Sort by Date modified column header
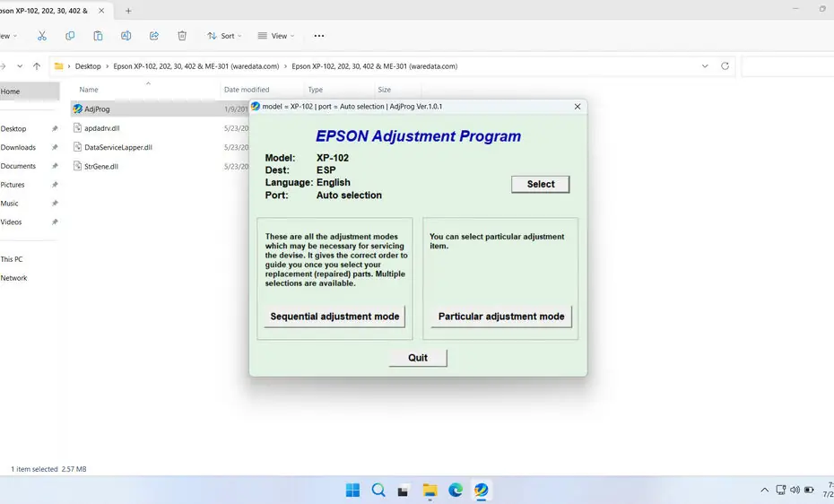This screenshot has width=834, height=504. (x=247, y=90)
